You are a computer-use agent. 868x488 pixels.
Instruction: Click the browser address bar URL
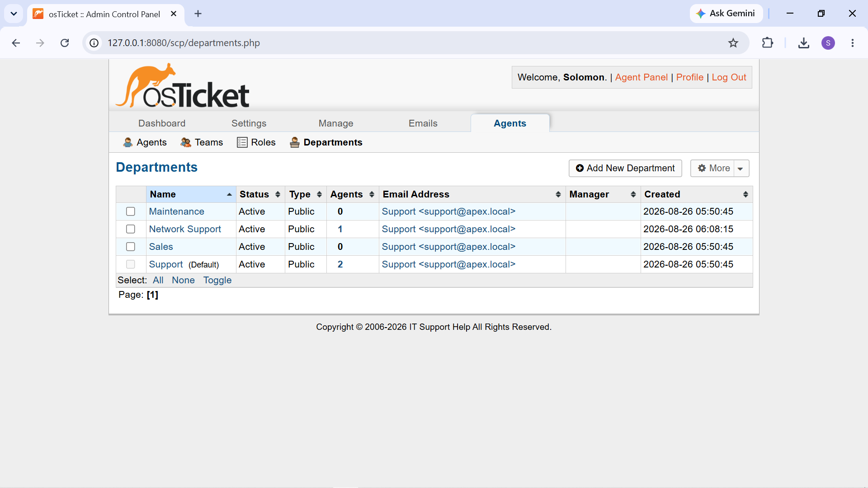[x=184, y=43]
